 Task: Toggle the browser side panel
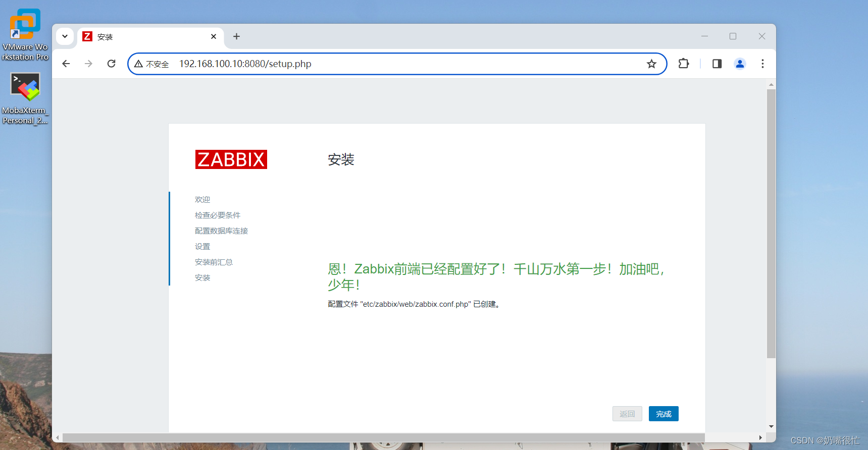[x=717, y=64]
